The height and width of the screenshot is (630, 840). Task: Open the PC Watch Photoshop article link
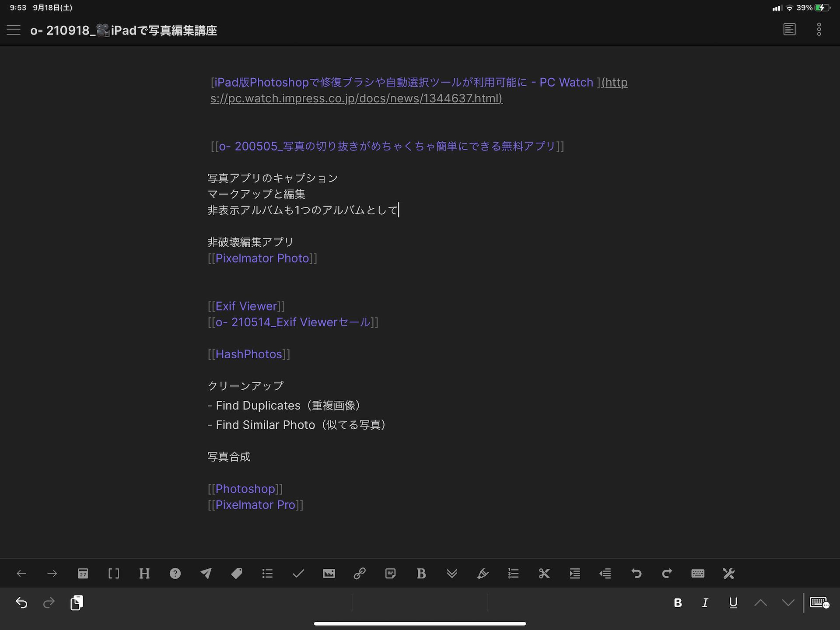404,82
